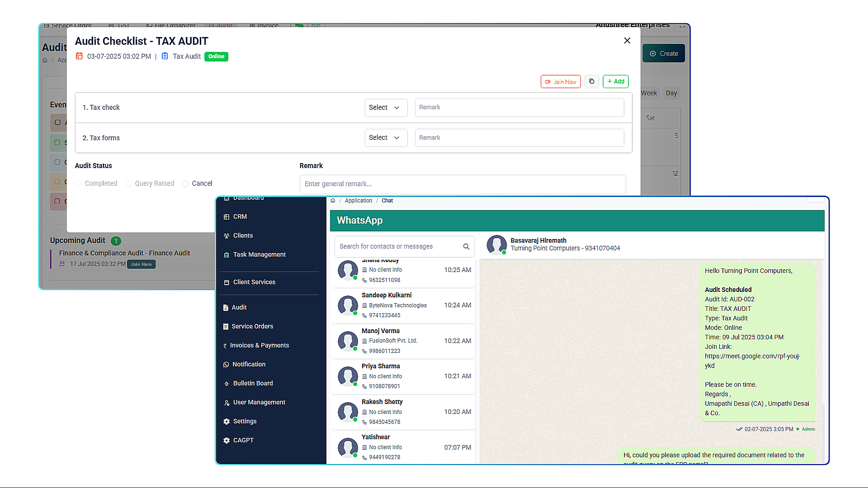This screenshot has width=868, height=488.
Task: Open the Select dropdown for Tax check
Action: pos(386,108)
